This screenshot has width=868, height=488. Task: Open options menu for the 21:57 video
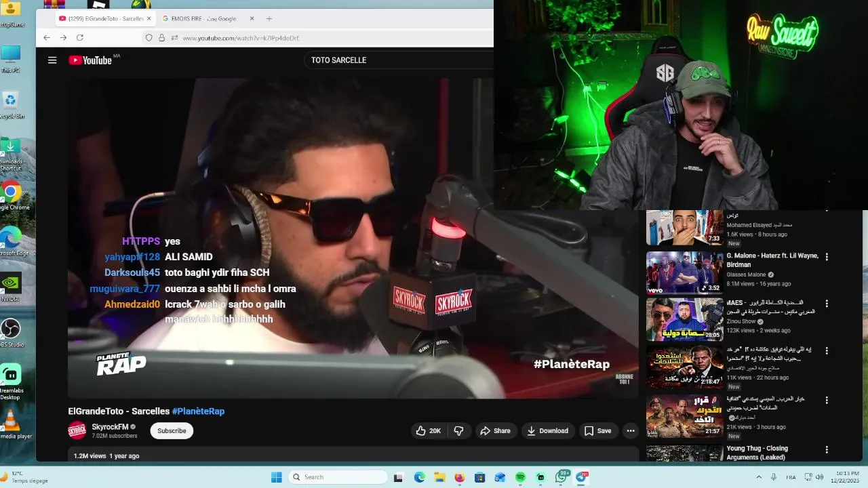[x=827, y=401]
